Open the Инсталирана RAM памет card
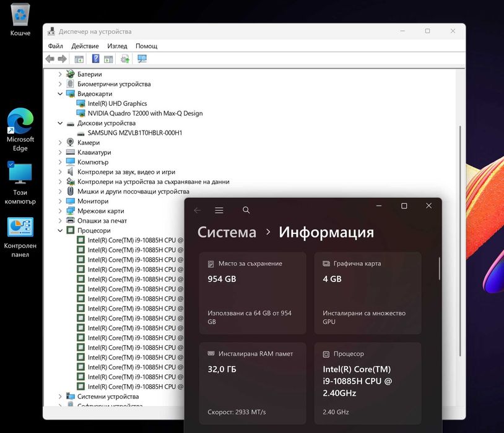 pyautogui.click(x=253, y=384)
